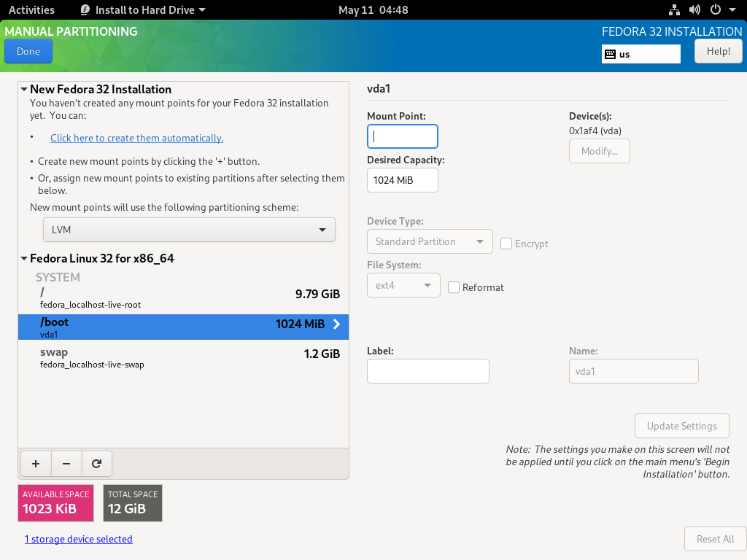Click the Update Settings button
Image resolution: width=747 pixels, height=560 pixels.
(x=682, y=426)
